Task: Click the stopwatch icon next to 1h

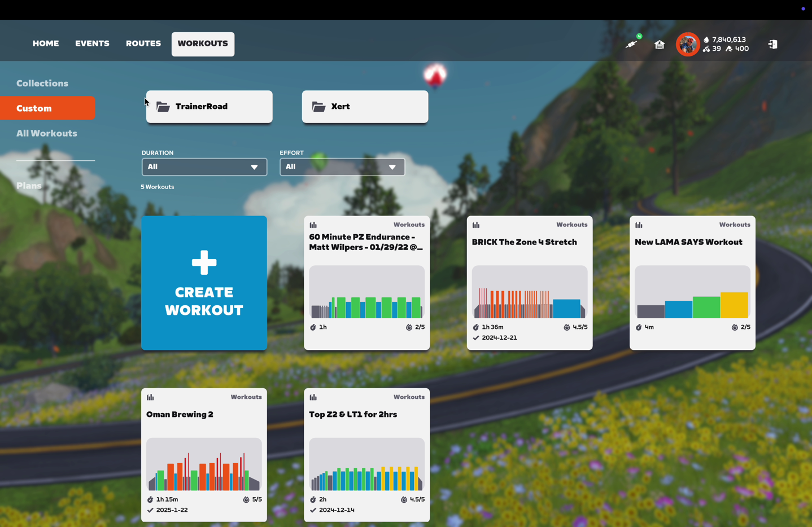Action: (x=313, y=327)
